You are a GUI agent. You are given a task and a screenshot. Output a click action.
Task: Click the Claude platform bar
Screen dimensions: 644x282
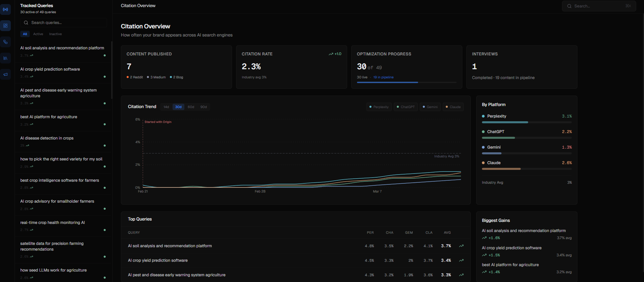[x=527, y=169]
